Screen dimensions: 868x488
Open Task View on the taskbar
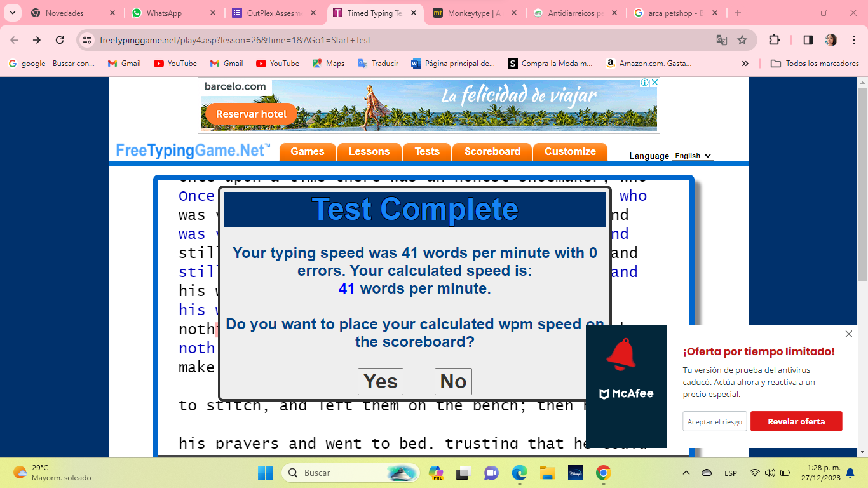(464, 473)
